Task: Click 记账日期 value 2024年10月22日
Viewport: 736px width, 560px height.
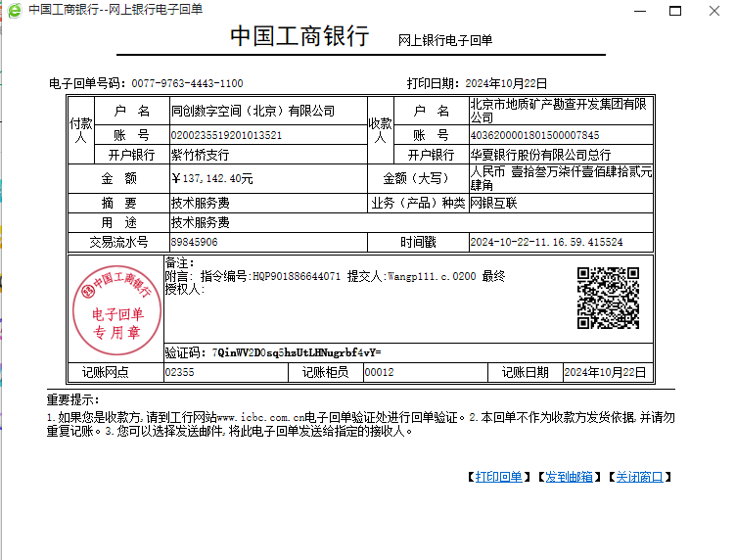Action: click(605, 372)
